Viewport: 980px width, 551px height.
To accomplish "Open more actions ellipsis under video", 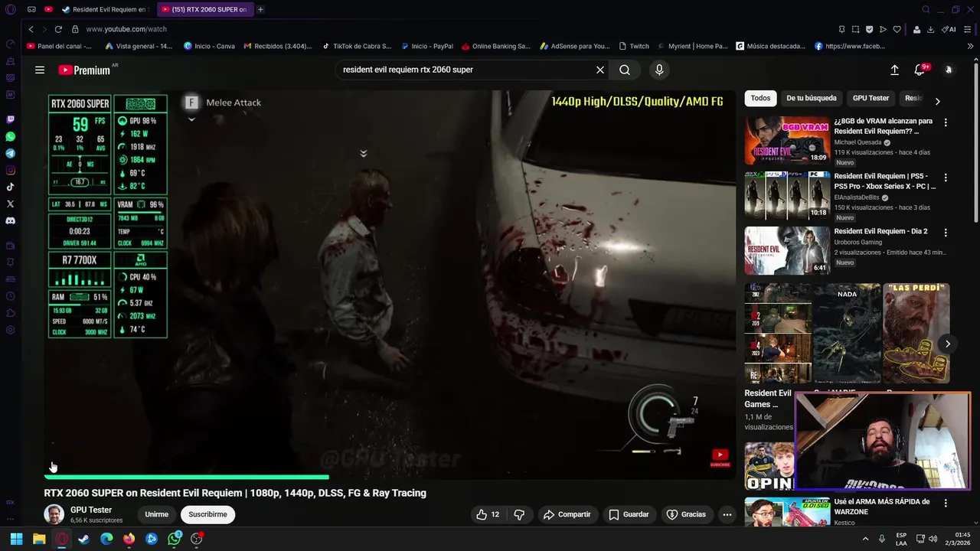I will click(x=727, y=514).
